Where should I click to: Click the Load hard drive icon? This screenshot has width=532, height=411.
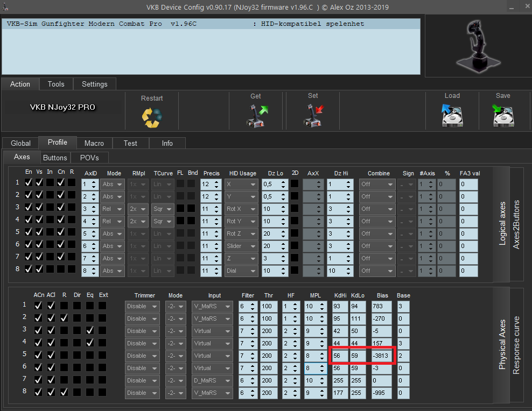pos(452,116)
